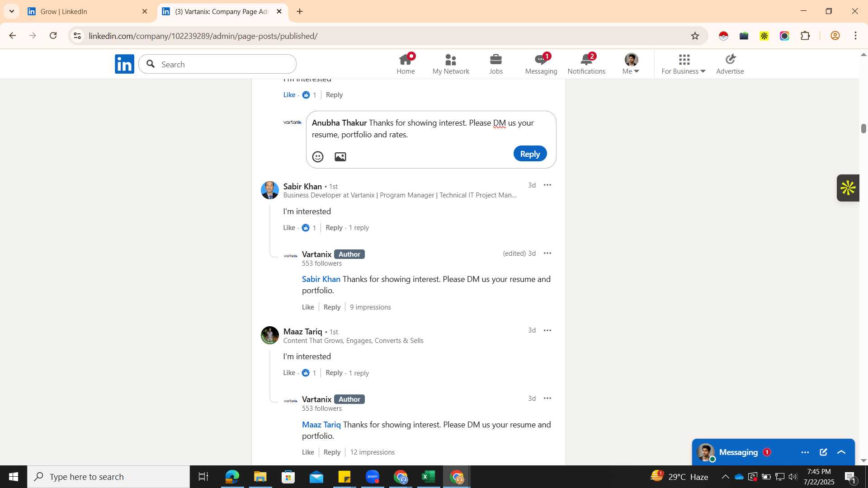
Task: Click the address bar URL
Action: [203, 36]
